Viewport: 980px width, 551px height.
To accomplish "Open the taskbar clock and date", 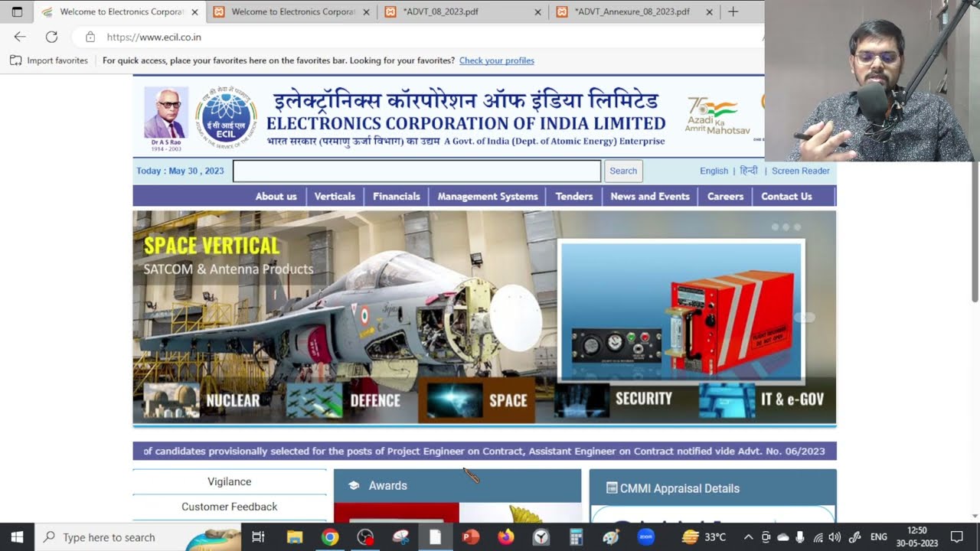I will [x=917, y=537].
